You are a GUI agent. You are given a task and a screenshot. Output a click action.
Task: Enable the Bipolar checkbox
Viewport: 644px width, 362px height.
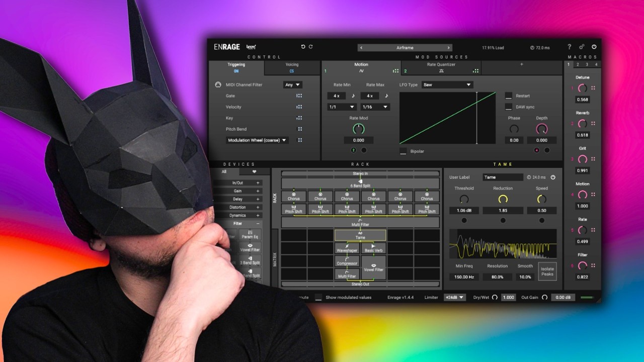click(x=403, y=151)
